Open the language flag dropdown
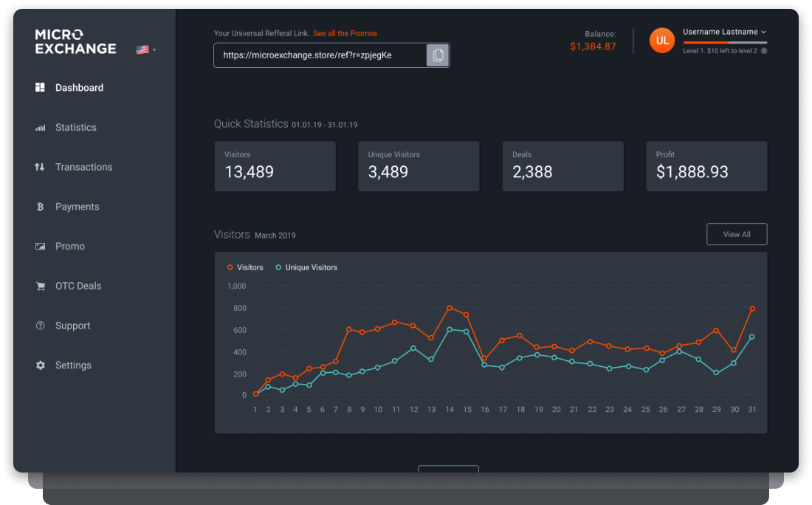 [x=145, y=50]
